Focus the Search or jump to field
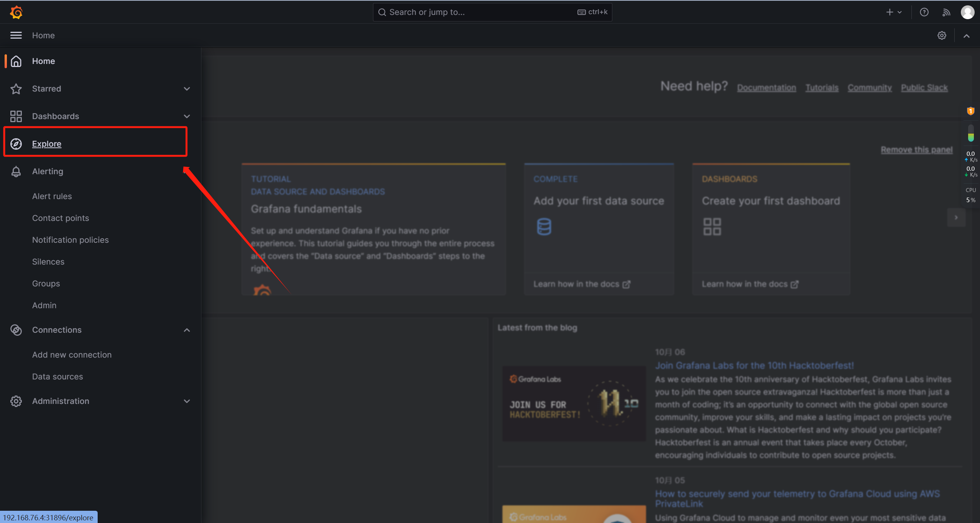The image size is (980, 523). point(492,12)
